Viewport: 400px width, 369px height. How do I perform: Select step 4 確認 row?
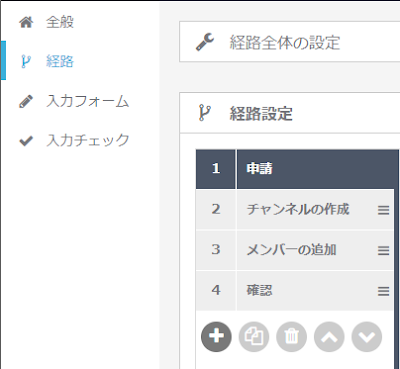(295, 291)
